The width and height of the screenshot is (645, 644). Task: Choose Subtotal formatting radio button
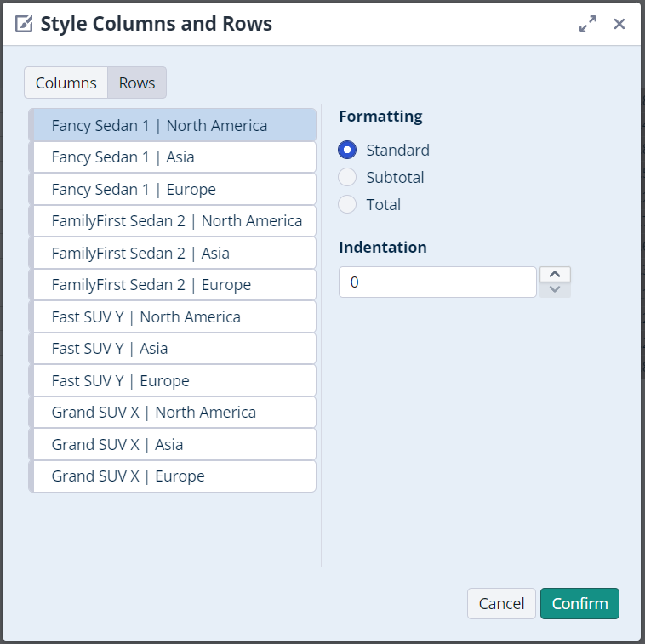point(347,178)
